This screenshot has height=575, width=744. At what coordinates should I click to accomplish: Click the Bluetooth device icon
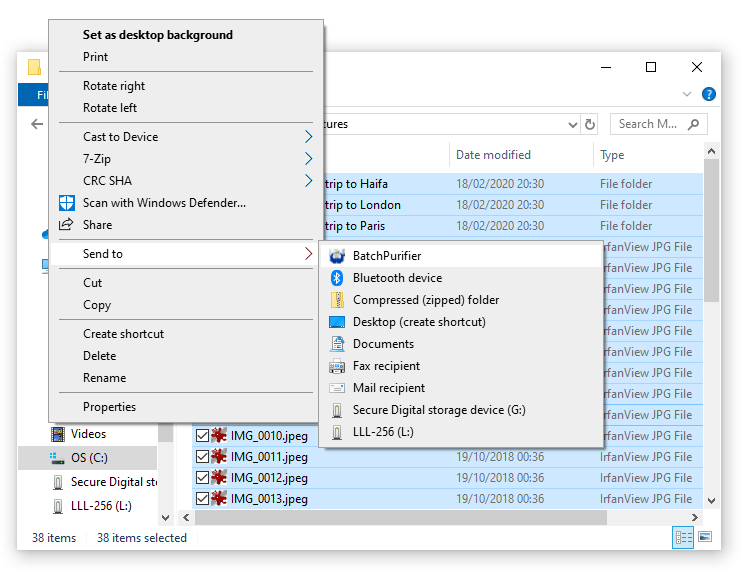[337, 278]
